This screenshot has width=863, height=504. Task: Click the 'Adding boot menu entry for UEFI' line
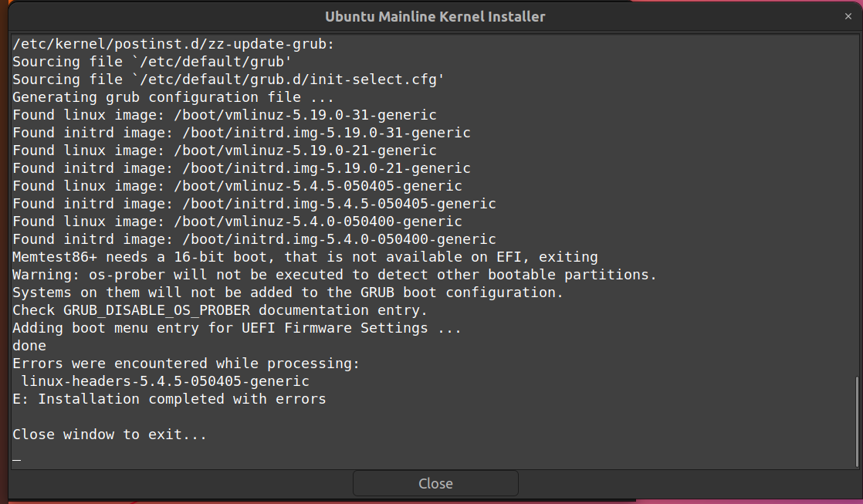pyautogui.click(x=237, y=328)
